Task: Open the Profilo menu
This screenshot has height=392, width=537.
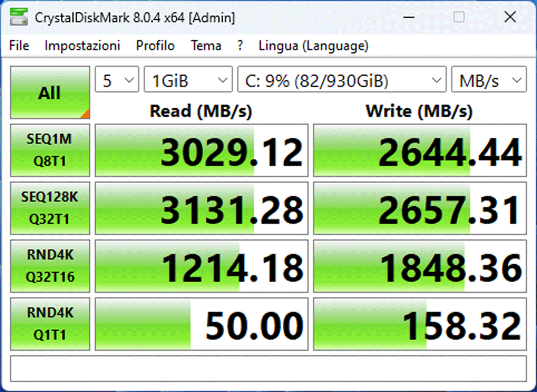Action: point(155,46)
